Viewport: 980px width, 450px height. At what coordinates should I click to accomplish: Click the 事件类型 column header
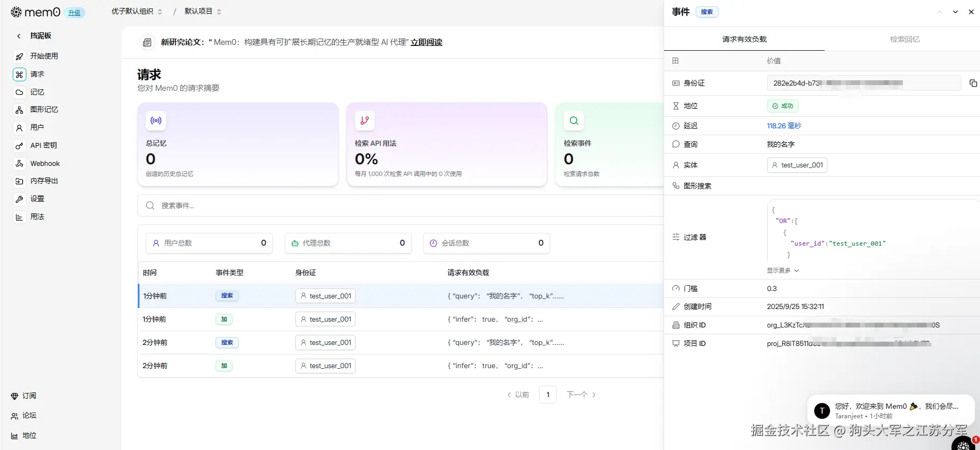[x=229, y=273]
